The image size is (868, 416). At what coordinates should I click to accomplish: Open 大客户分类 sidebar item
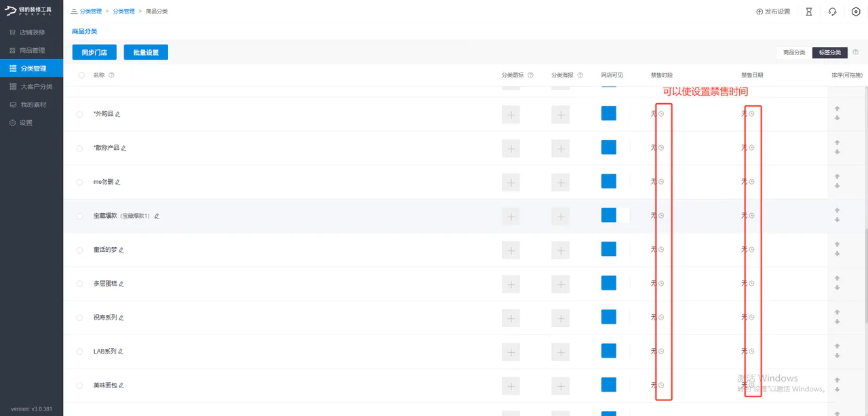[31, 86]
